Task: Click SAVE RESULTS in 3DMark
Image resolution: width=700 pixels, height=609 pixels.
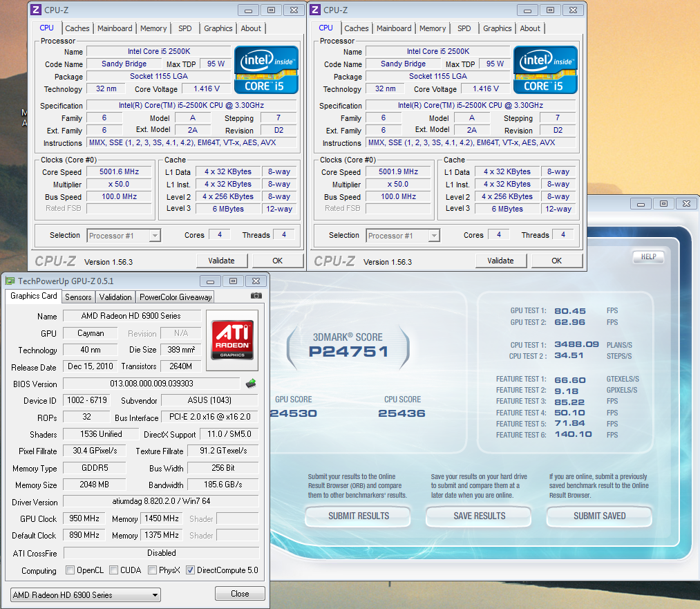Action: pos(480,516)
